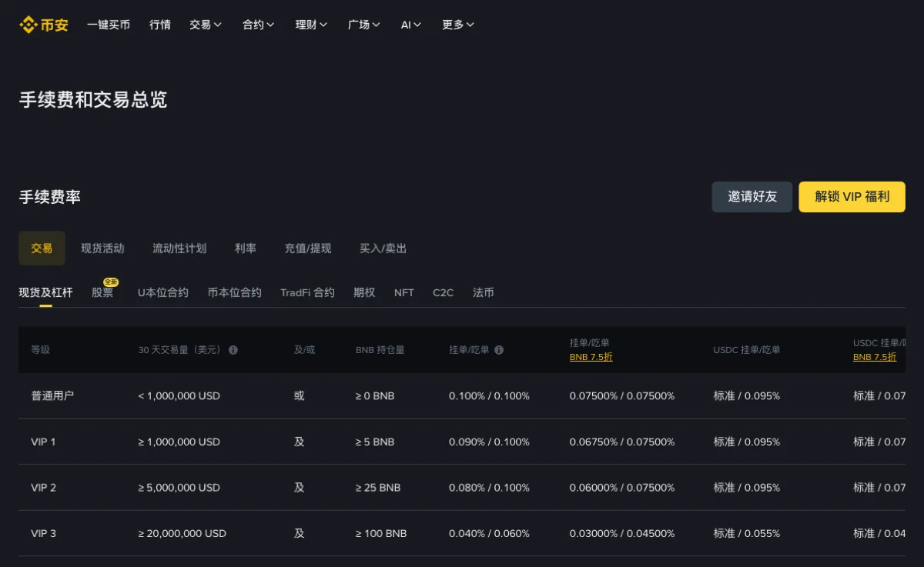Open the U本位合约 sub-tab
This screenshot has width=924, height=567.
[x=163, y=292]
